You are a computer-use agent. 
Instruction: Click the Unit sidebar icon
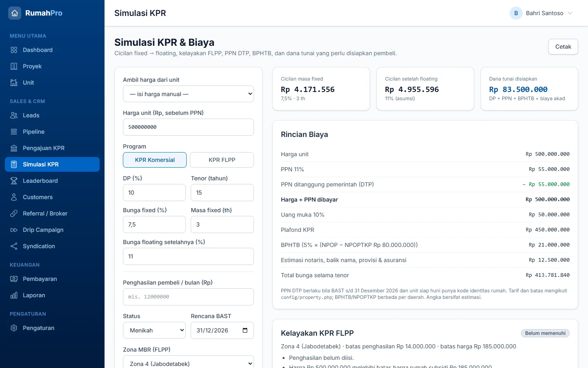tap(14, 83)
